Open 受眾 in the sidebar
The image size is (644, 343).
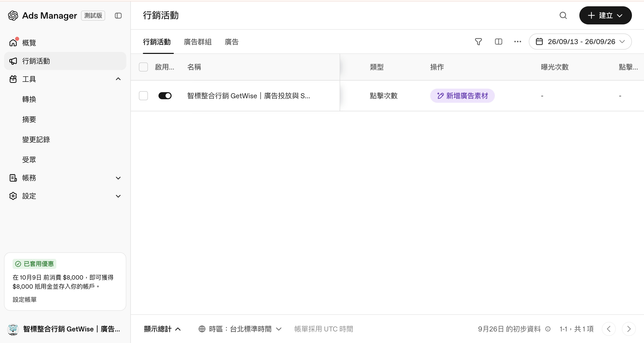pyautogui.click(x=29, y=160)
